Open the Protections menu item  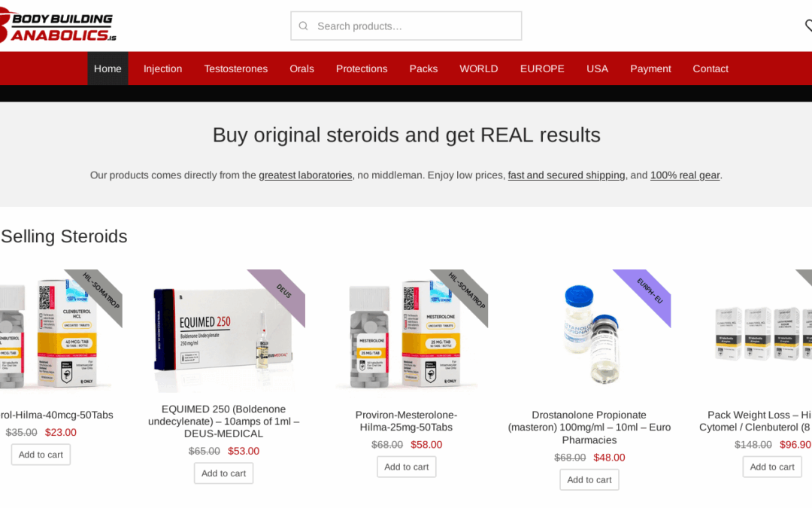(362, 69)
